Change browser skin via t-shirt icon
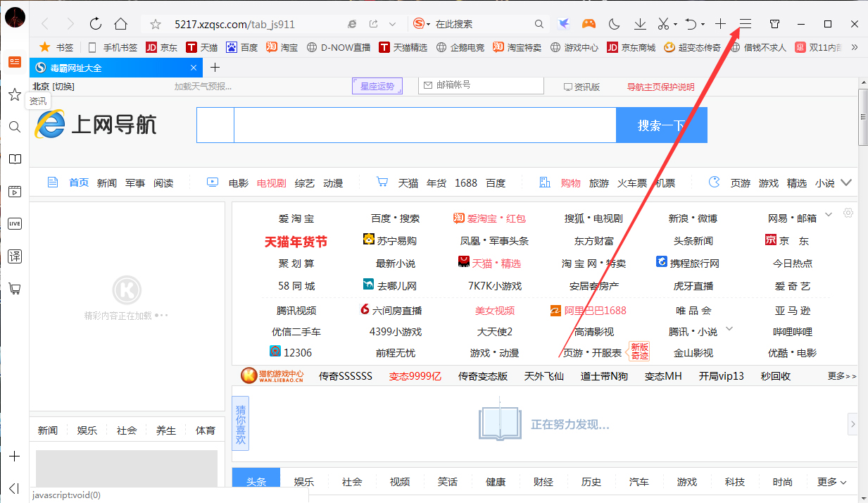 tap(774, 23)
